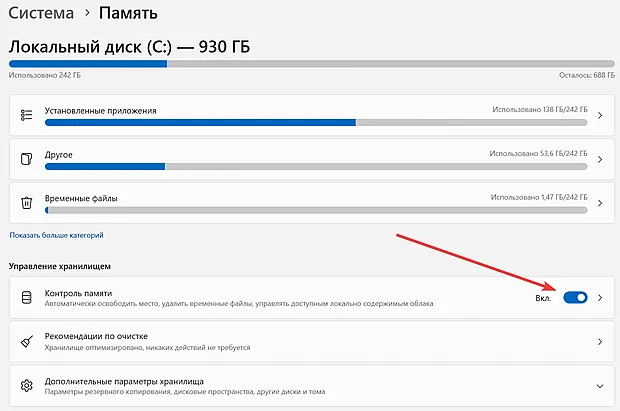
Task: Expand Дополнительные параметры хранилища section
Action: click(x=600, y=386)
